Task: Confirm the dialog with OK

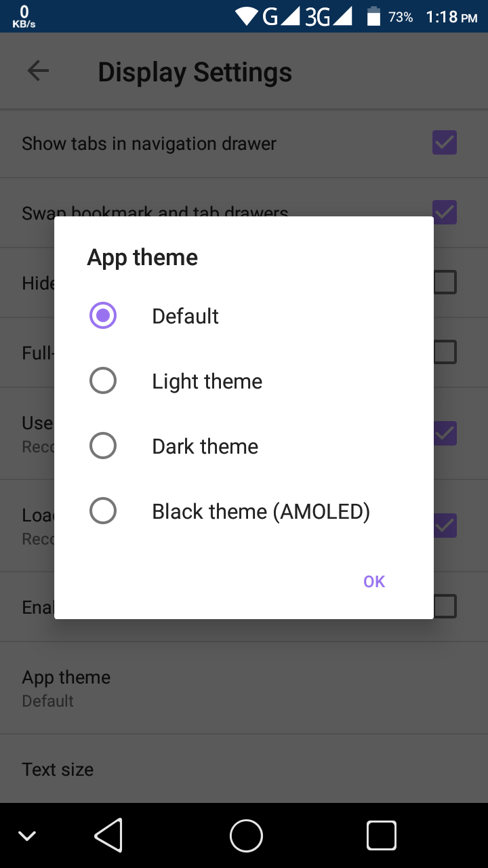Action: [374, 581]
